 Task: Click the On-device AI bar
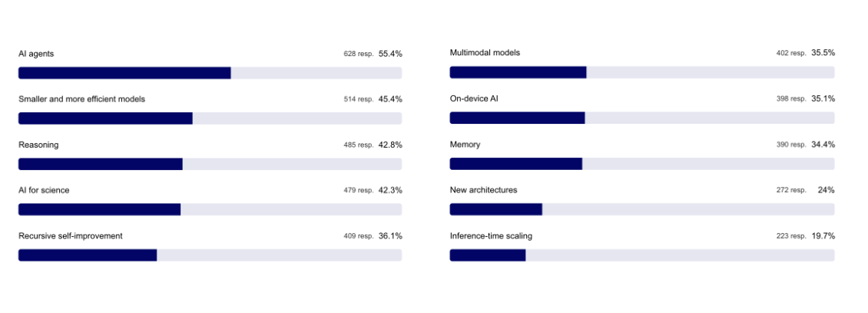pos(641,118)
